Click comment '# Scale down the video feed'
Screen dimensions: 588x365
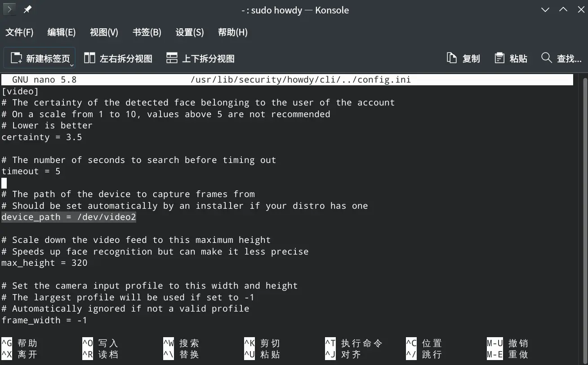tap(136, 240)
